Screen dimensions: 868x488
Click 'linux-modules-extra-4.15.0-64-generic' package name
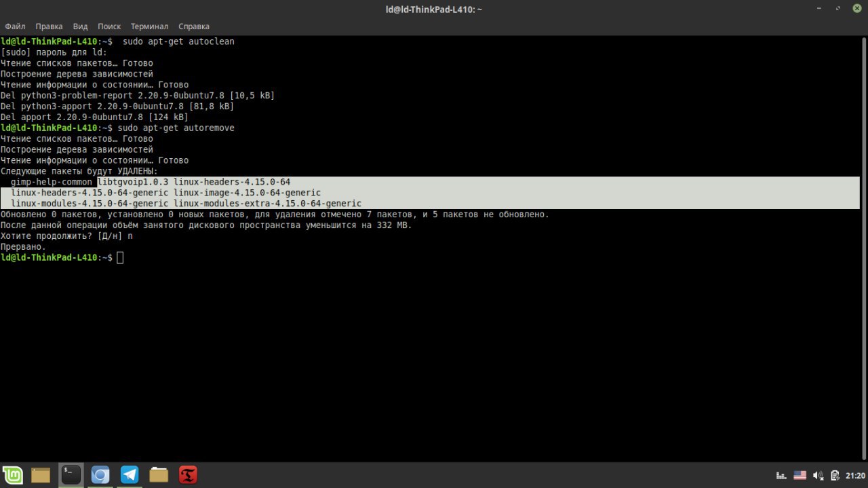267,204
